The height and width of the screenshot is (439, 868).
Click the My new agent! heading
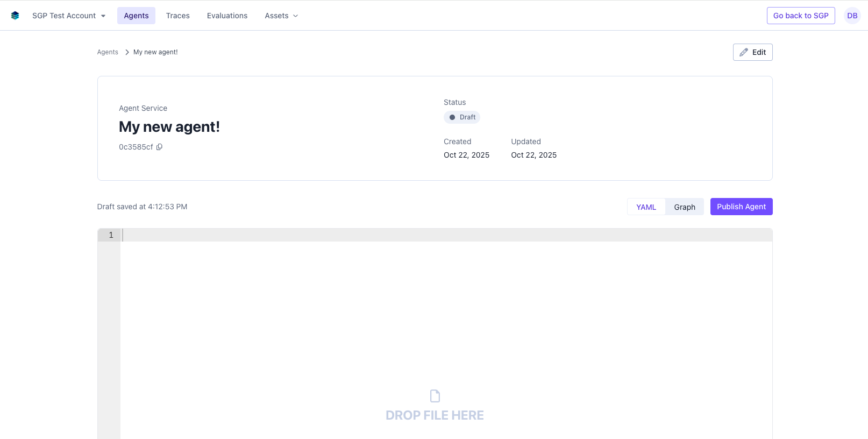(169, 127)
